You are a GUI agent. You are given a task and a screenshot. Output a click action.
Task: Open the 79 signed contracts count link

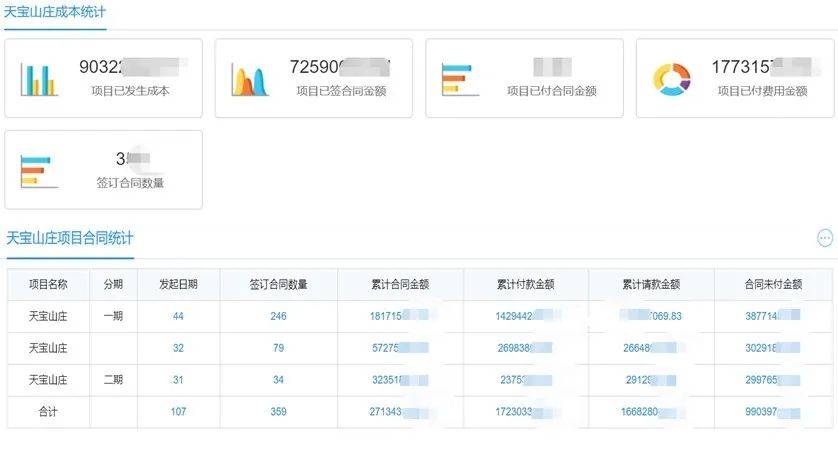point(278,348)
